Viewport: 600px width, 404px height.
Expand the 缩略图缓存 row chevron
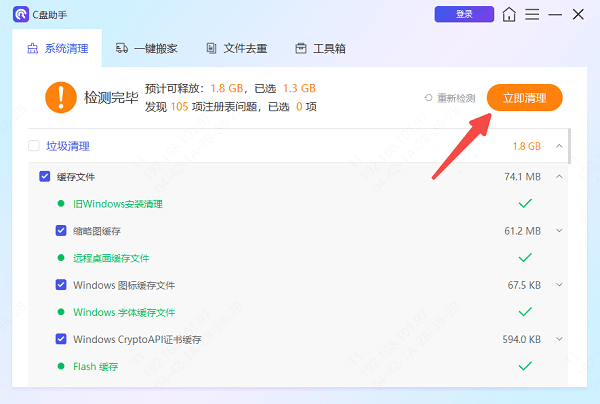(559, 231)
